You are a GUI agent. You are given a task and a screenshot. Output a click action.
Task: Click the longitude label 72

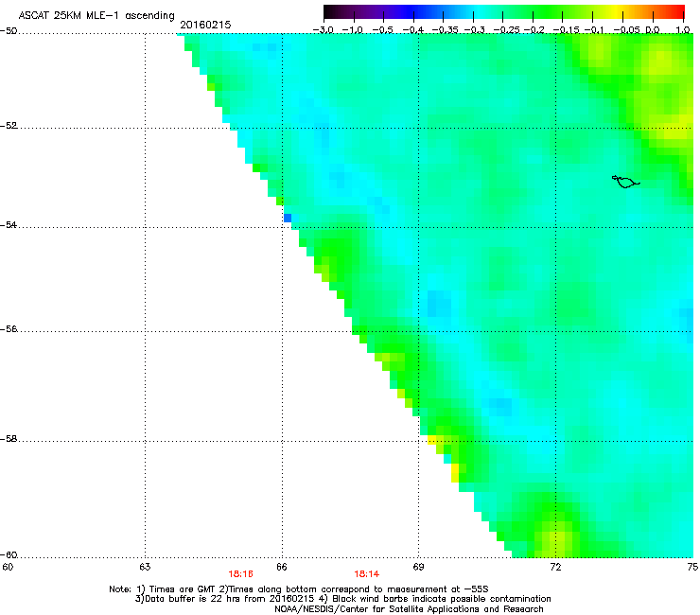pos(555,567)
